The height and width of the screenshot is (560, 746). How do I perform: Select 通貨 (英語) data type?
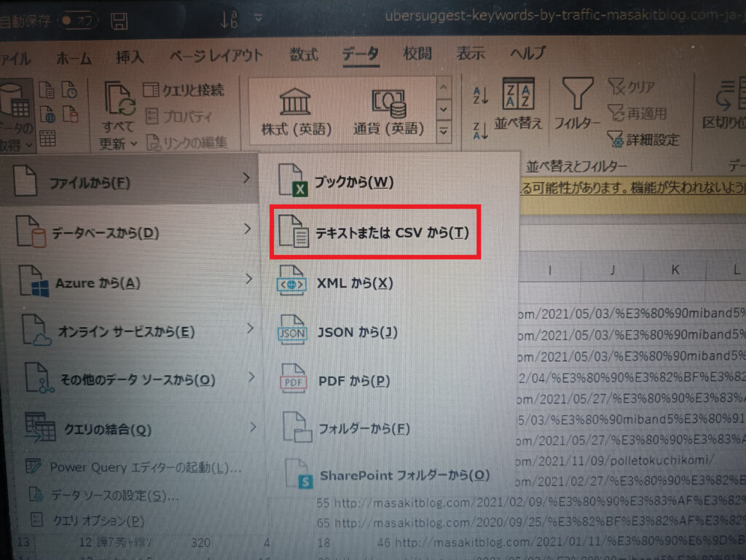click(388, 111)
